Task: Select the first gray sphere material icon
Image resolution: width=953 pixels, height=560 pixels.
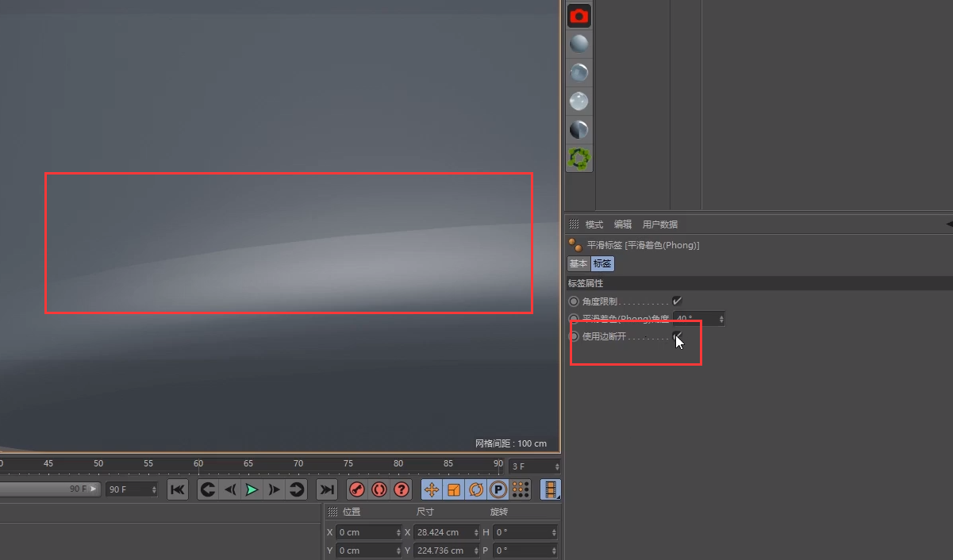Action: coord(579,44)
